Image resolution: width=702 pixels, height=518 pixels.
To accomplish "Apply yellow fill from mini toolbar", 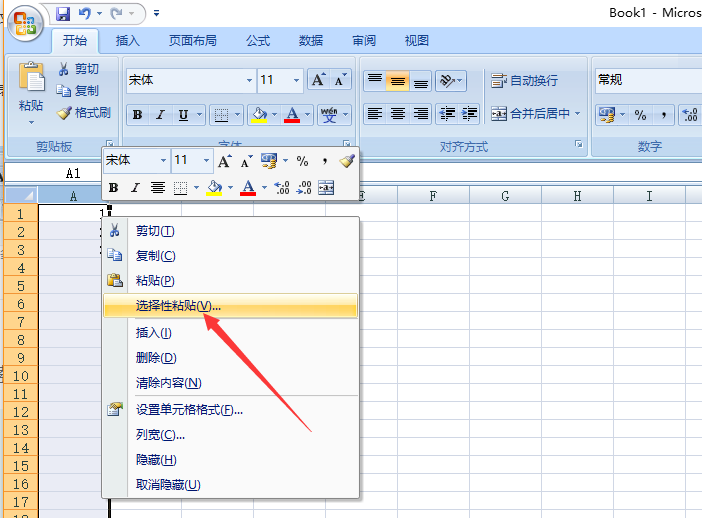I will pos(214,188).
